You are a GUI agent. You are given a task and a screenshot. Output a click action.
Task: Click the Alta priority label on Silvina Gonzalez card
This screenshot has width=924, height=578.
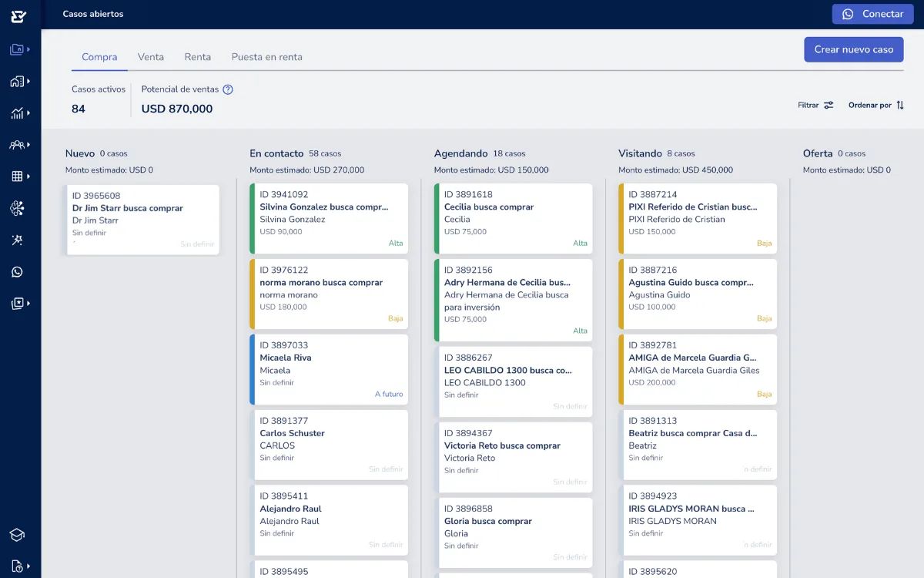(396, 244)
